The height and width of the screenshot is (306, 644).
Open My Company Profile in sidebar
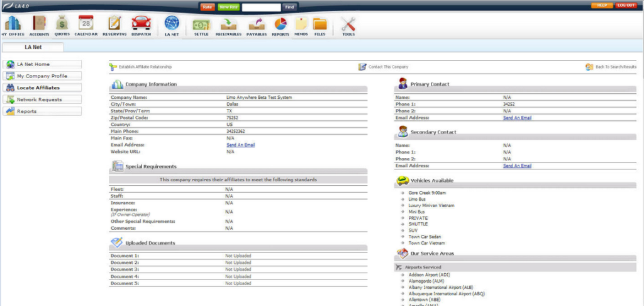click(x=43, y=76)
